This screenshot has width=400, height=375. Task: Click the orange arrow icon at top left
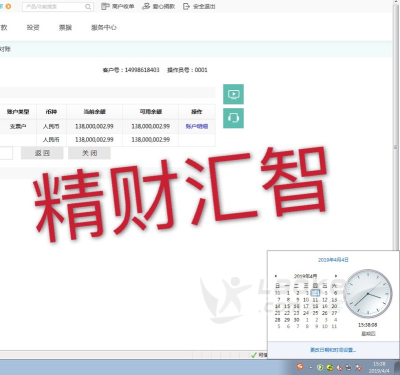8,6
